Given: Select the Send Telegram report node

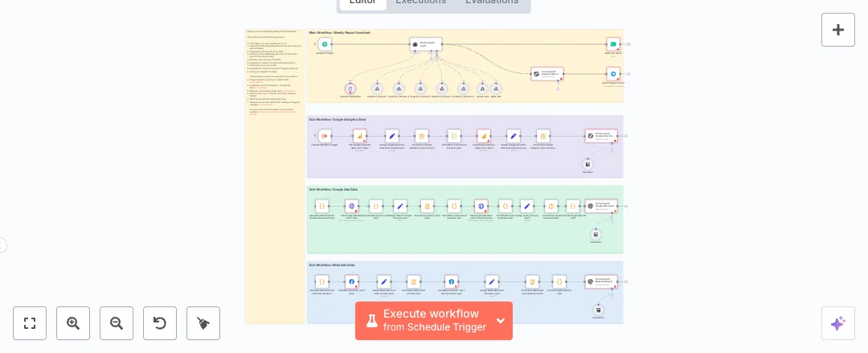Looking at the screenshot, I should pyautogui.click(x=613, y=74).
